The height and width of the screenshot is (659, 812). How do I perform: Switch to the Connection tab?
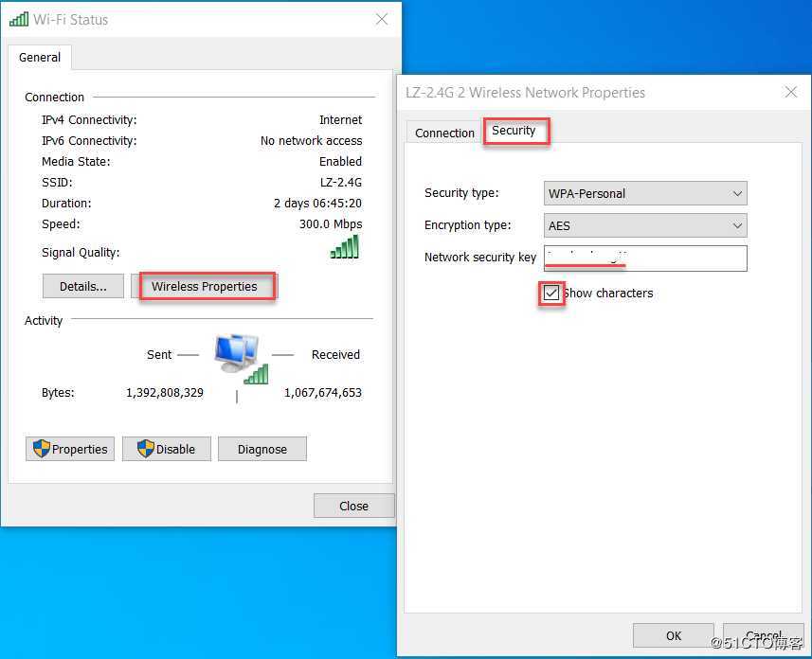click(444, 134)
